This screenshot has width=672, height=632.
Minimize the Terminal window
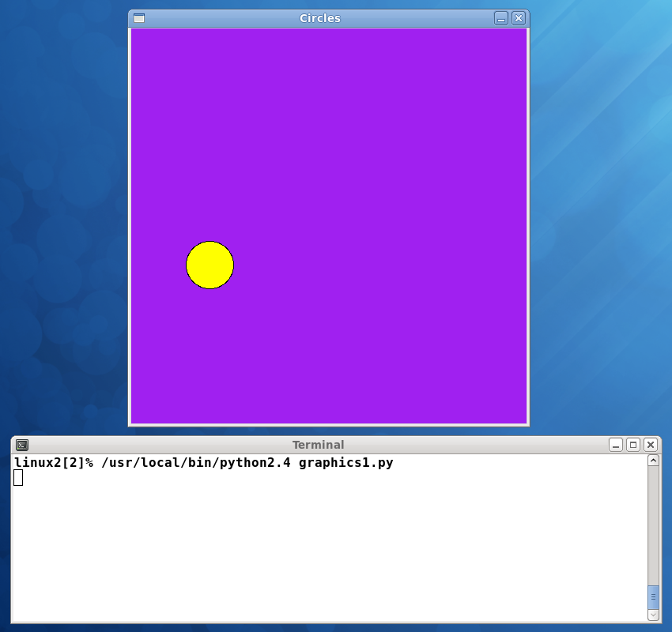point(616,445)
